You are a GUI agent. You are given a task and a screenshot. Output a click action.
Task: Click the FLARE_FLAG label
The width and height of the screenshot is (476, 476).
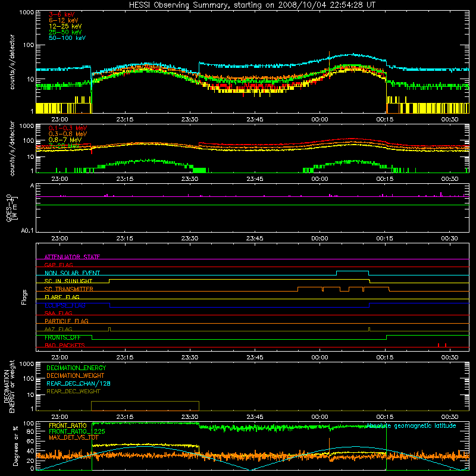62,297
